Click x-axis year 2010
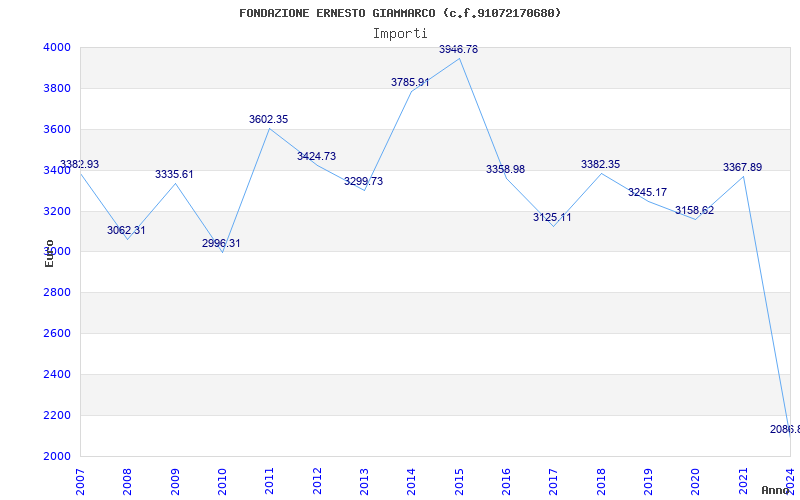 [222, 482]
